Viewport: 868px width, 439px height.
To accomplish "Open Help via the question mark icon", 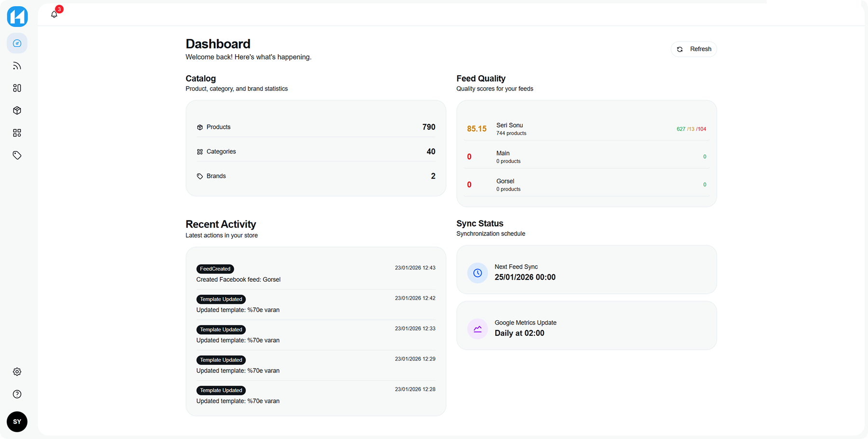I will [x=17, y=394].
